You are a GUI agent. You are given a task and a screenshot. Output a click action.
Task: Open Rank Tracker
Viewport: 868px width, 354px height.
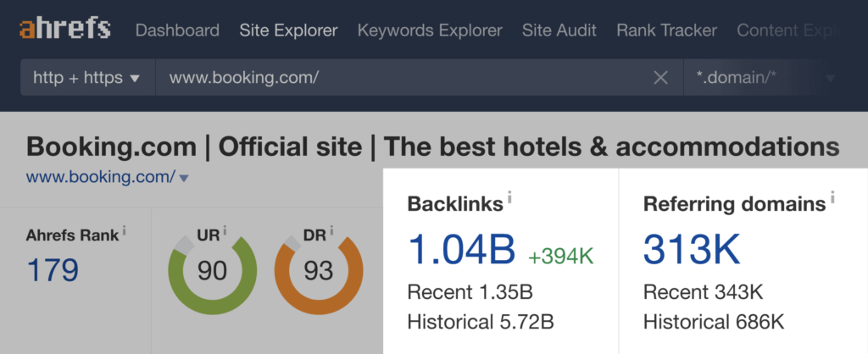[666, 30]
